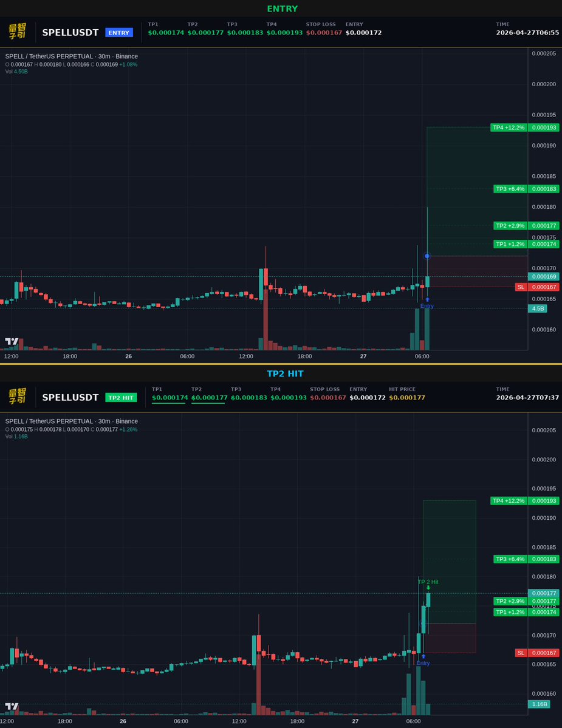Click the green TP 2 Hit marker on lower chart
This screenshot has width=562, height=728.
coord(427,584)
